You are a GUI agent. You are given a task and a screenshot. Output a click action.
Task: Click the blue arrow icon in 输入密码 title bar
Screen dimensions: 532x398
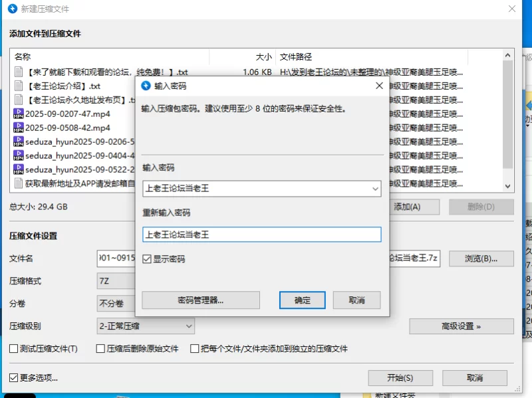click(x=144, y=86)
